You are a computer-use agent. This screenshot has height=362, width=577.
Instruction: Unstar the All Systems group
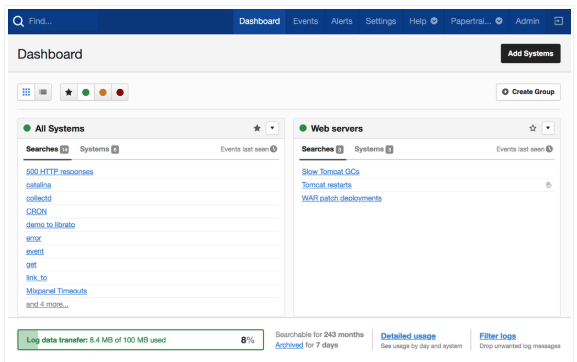(x=257, y=128)
